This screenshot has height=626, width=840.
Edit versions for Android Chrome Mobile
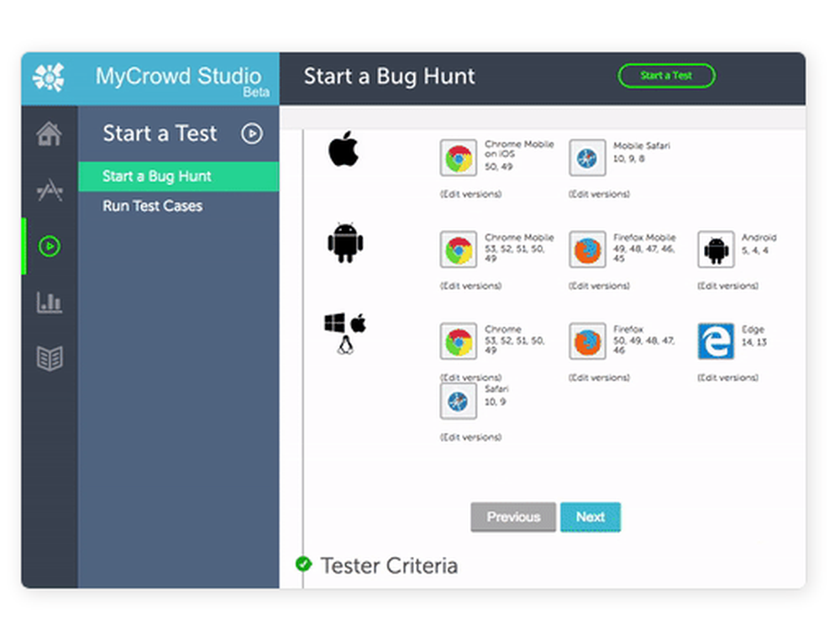(470, 286)
